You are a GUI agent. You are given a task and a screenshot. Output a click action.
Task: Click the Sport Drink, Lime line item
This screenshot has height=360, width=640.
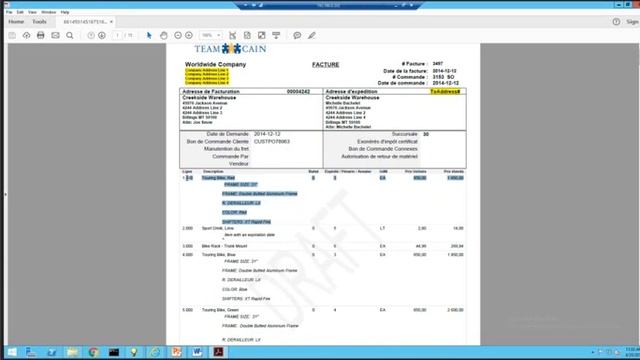pyautogui.click(x=218, y=228)
